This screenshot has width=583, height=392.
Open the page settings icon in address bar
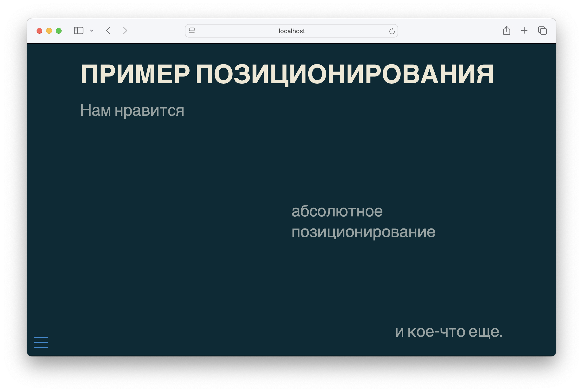pos(192,31)
